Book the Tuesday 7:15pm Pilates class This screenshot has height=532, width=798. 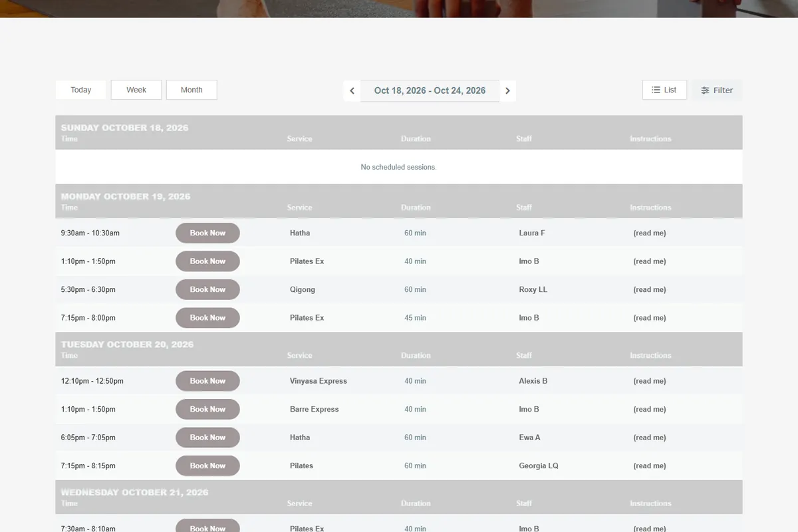[207, 465]
